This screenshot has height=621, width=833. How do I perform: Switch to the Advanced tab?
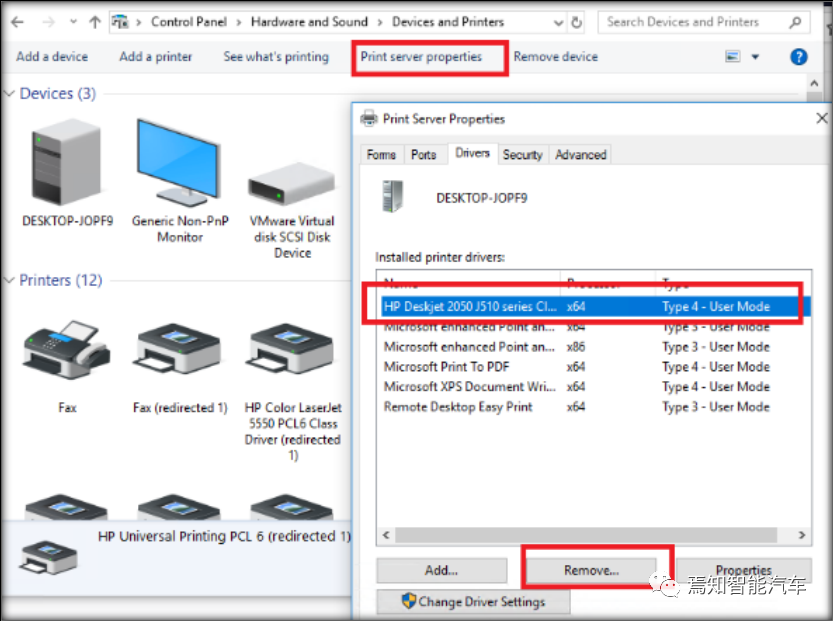(x=581, y=155)
